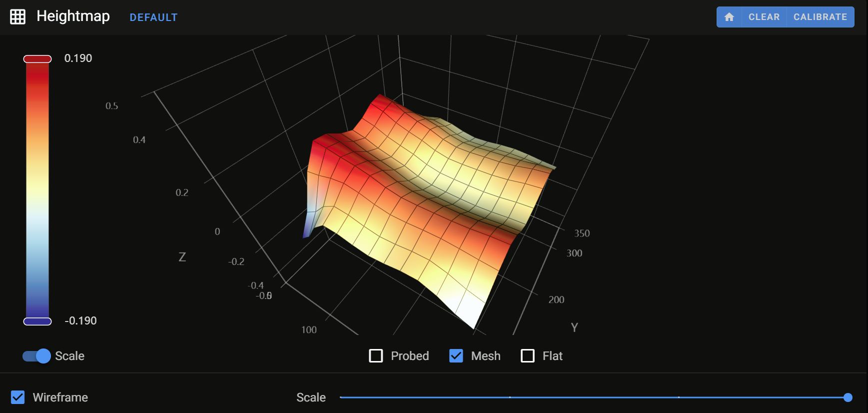Click the Heightmap grid icon
This screenshot has height=413, width=868.
point(17,17)
